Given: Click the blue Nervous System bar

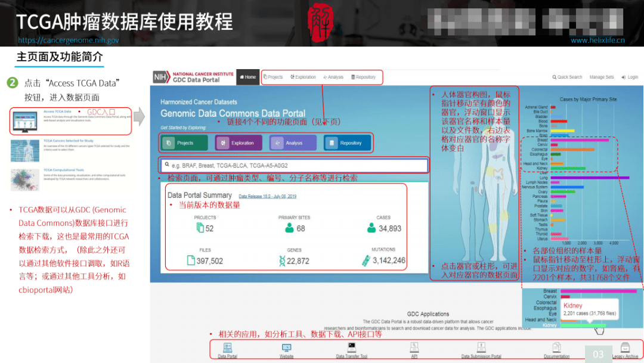Looking at the screenshot, I should tap(567, 187).
